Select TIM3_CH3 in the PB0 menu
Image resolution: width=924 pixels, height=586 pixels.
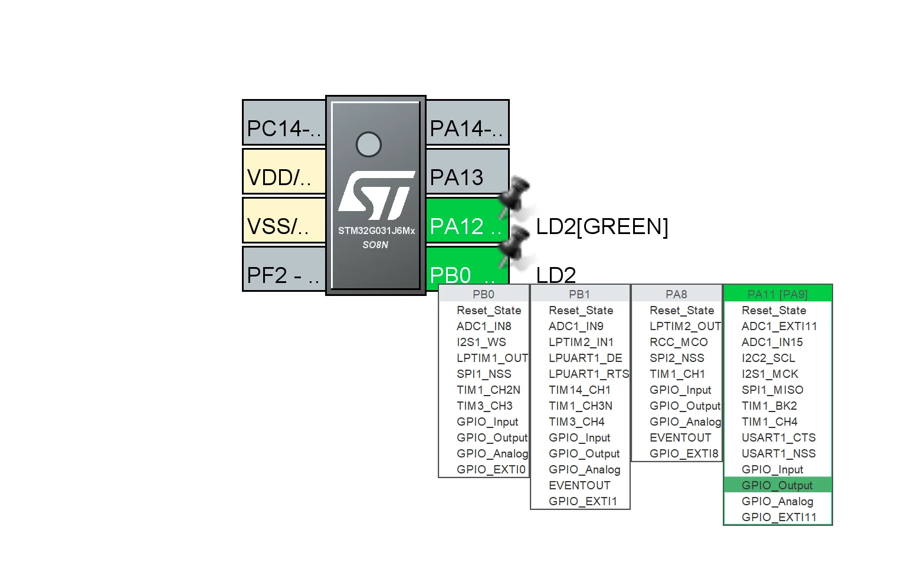point(484,406)
